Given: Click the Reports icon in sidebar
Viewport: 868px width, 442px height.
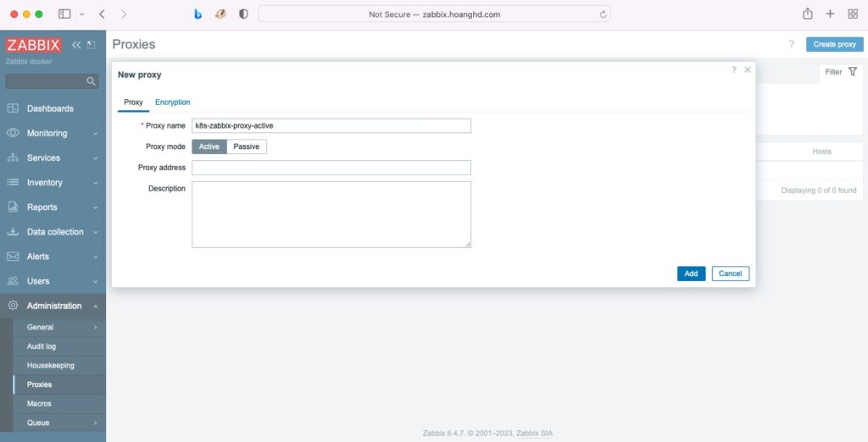Looking at the screenshot, I should pyautogui.click(x=13, y=207).
